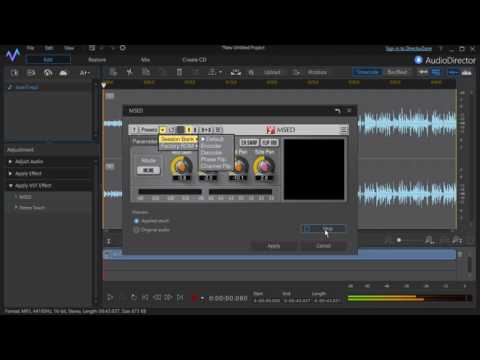Screen dimensions: 480x360
Task: Select the Adjusted result preview radio button
Action: pos(136,221)
